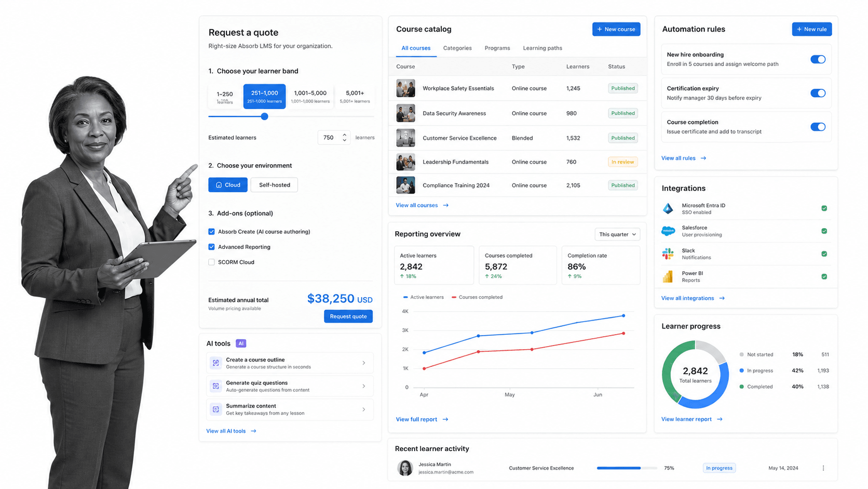Click the Request quote button
The width and height of the screenshot is (868, 489).
pos(348,316)
